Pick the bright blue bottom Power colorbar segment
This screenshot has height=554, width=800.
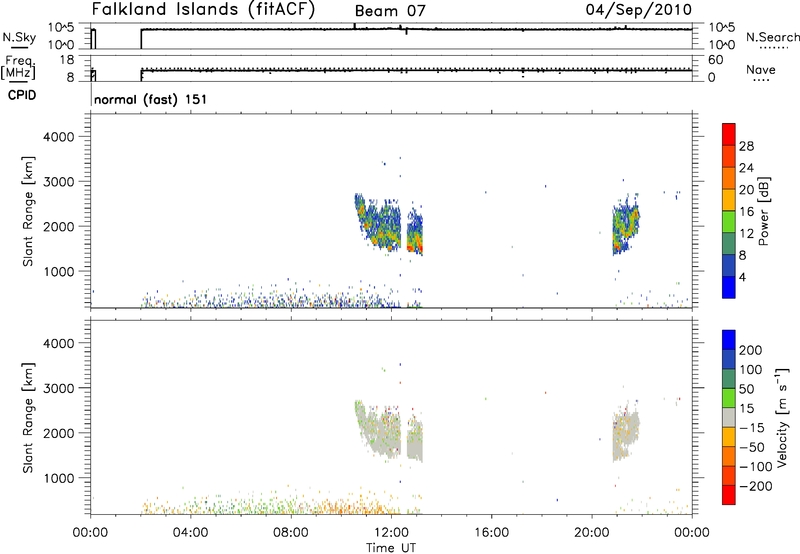coord(729,287)
